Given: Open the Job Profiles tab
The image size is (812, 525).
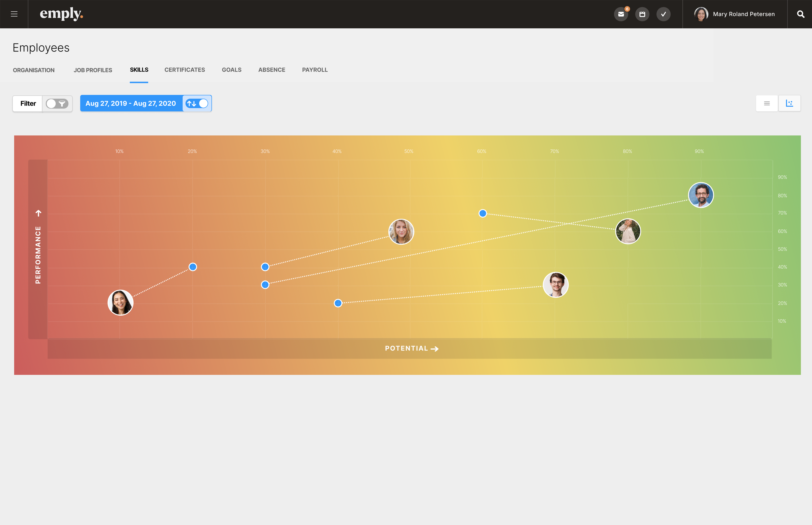Looking at the screenshot, I should click(93, 70).
